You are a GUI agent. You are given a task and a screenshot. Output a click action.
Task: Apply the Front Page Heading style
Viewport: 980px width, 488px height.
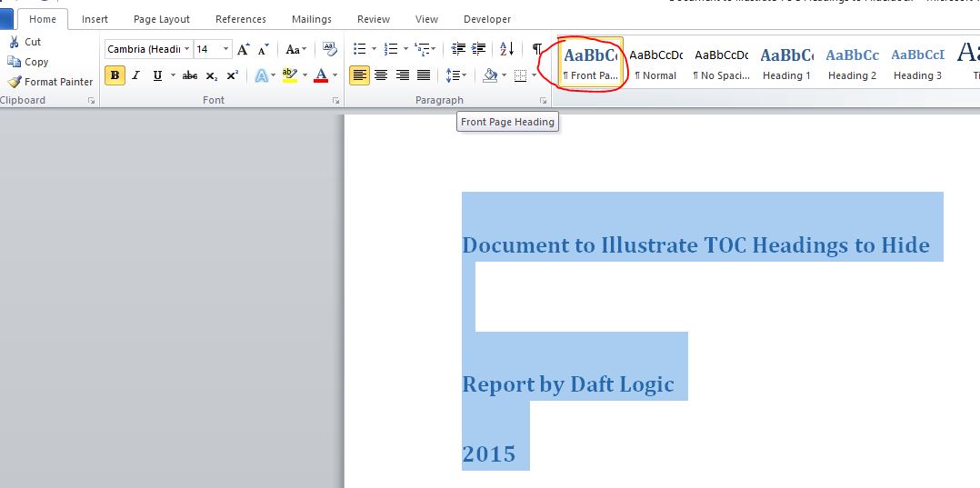coord(591,63)
